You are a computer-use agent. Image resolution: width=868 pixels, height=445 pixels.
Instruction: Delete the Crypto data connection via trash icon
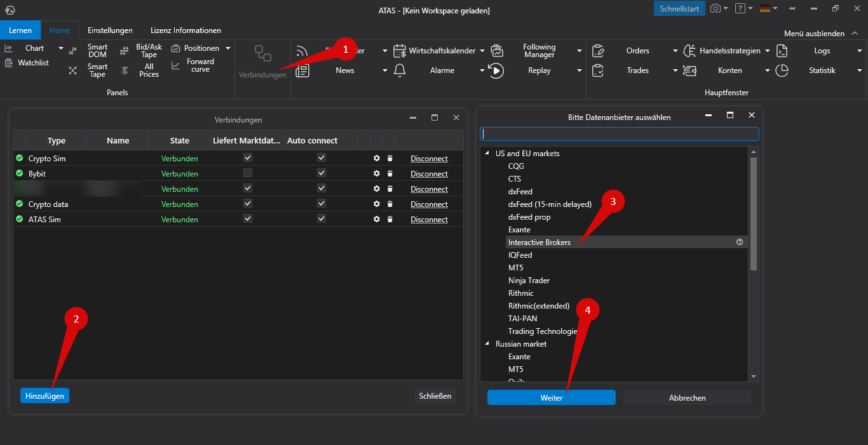[390, 204]
